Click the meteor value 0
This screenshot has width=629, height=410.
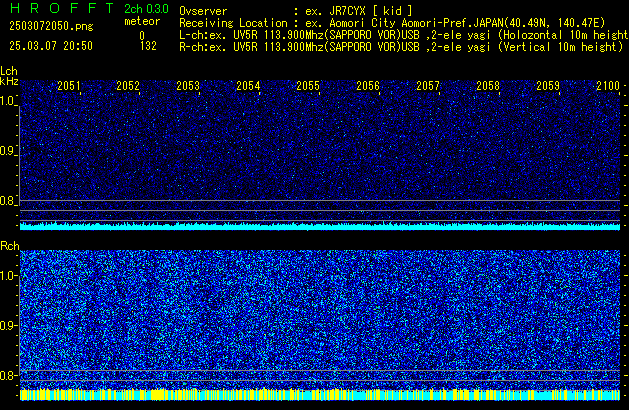(x=142, y=36)
